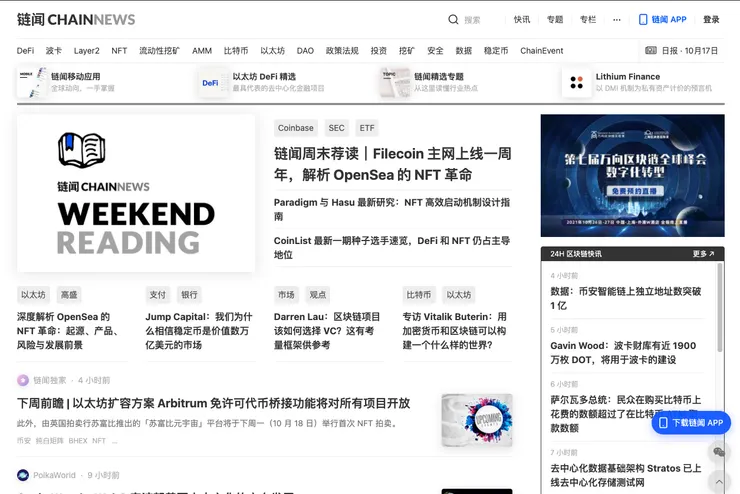Click the 币安 tag under the article
740x494 pixels.
pos(24,441)
